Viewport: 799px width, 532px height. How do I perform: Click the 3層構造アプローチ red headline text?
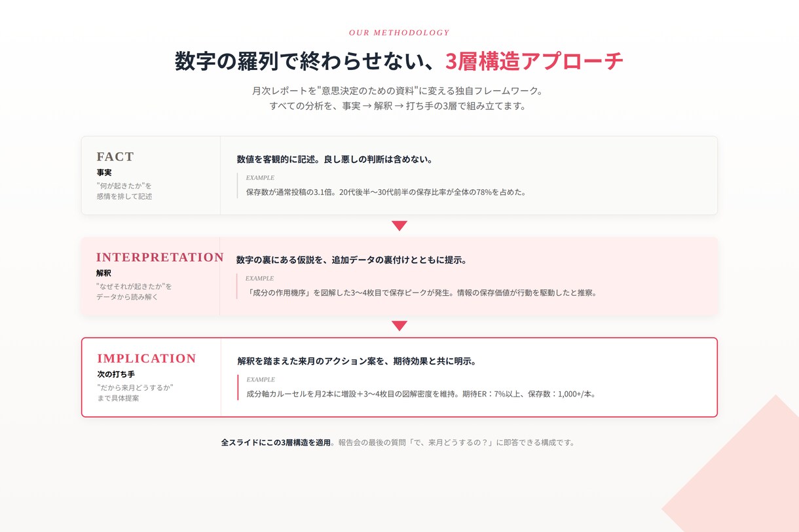tap(534, 62)
